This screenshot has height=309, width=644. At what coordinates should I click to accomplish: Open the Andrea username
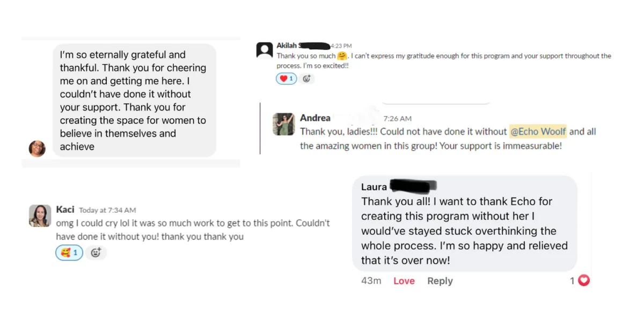[x=315, y=118]
